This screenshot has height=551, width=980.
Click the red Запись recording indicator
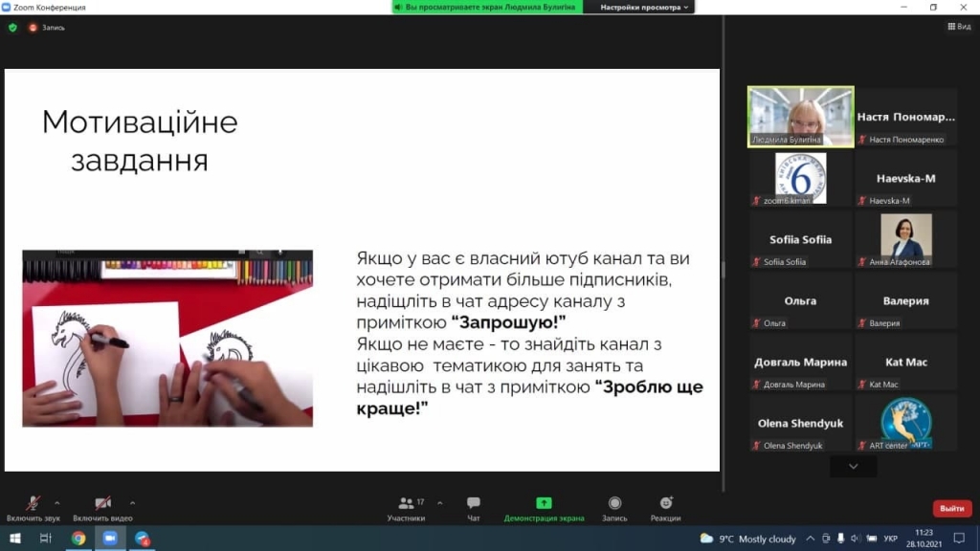coord(46,28)
